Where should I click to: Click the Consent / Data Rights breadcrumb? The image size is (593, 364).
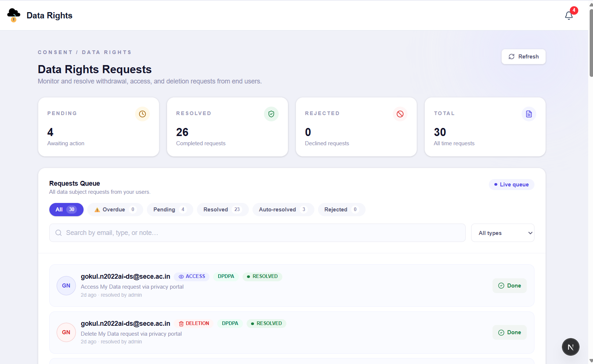pos(85,52)
